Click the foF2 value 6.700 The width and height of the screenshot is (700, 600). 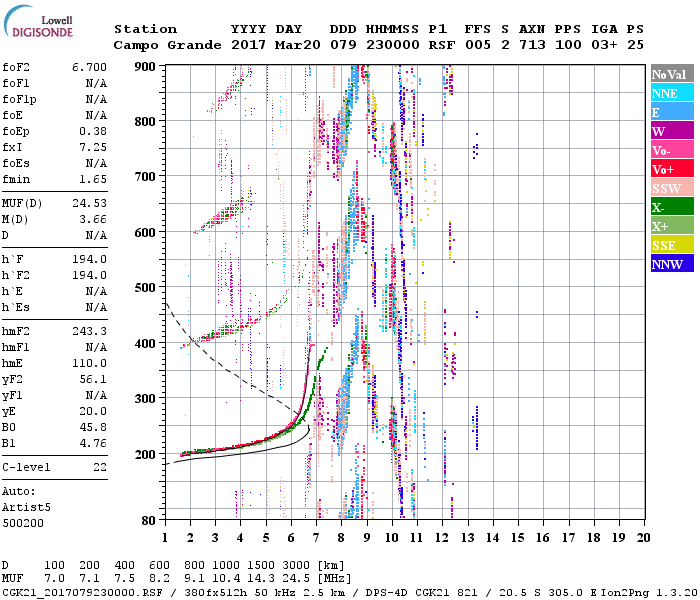point(89,67)
